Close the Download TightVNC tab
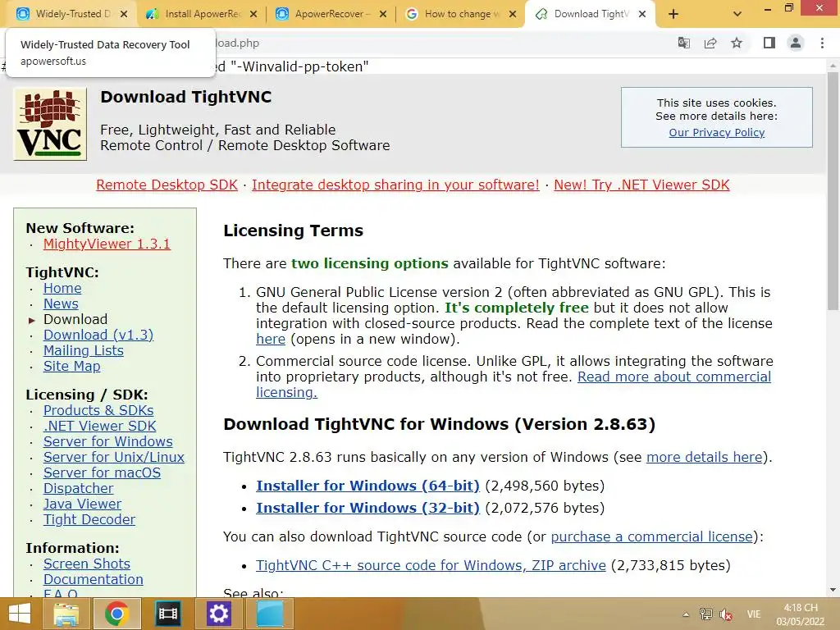 coord(642,14)
